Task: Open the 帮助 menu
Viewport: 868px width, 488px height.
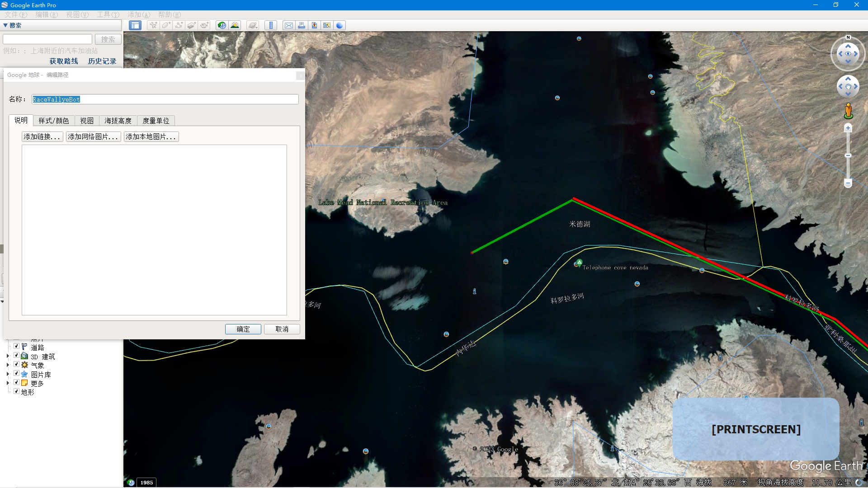Action: coord(169,14)
